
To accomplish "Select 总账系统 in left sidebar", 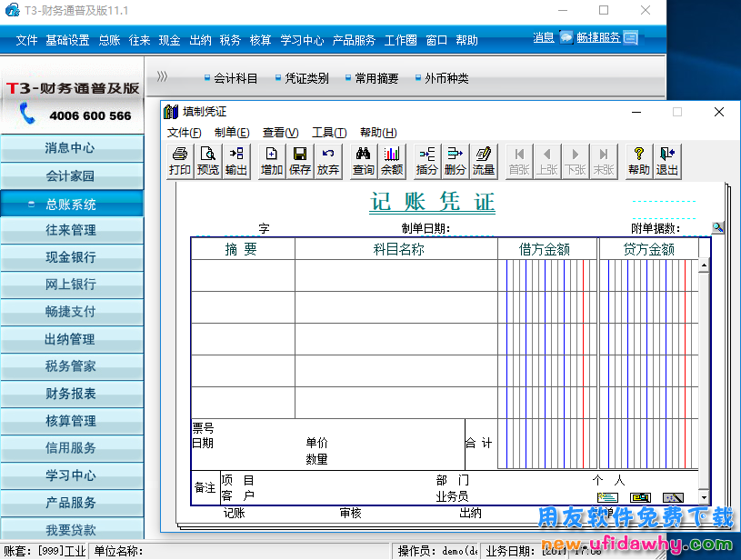I will pyautogui.click(x=71, y=204).
